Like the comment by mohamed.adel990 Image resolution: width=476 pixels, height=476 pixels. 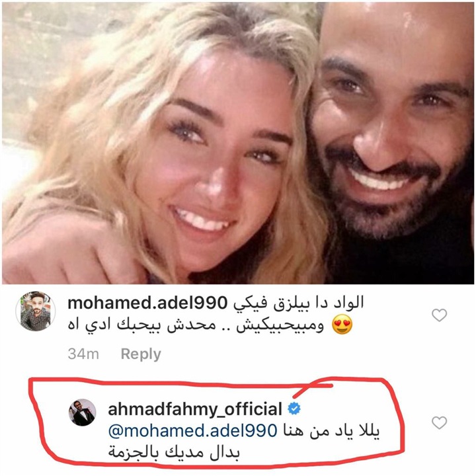point(439,315)
